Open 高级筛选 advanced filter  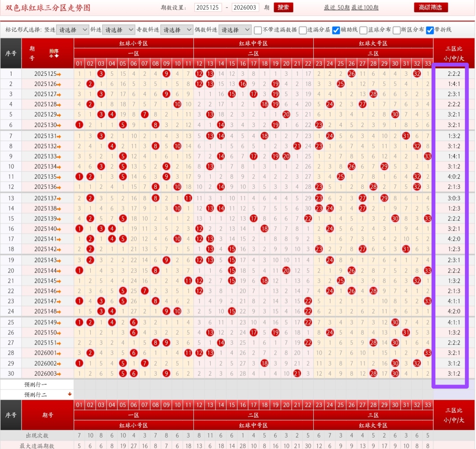coord(431,7)
